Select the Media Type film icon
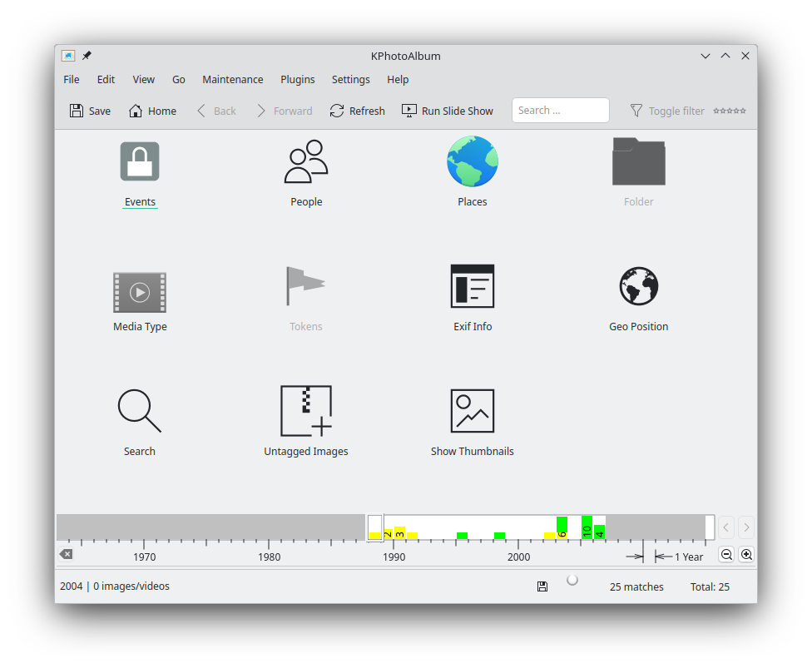 point(140,292)
